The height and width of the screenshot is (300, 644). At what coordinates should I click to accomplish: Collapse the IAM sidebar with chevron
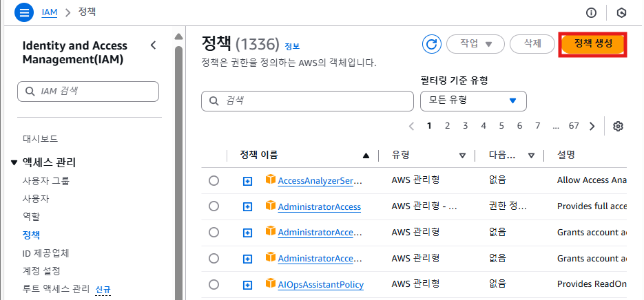click(x=153, y=45)
